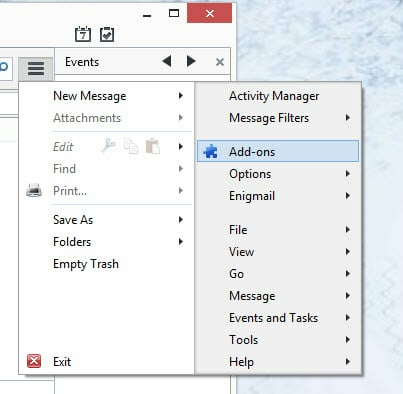Open Save As menu item
This screenshot has width=403, height=394.
106,220
